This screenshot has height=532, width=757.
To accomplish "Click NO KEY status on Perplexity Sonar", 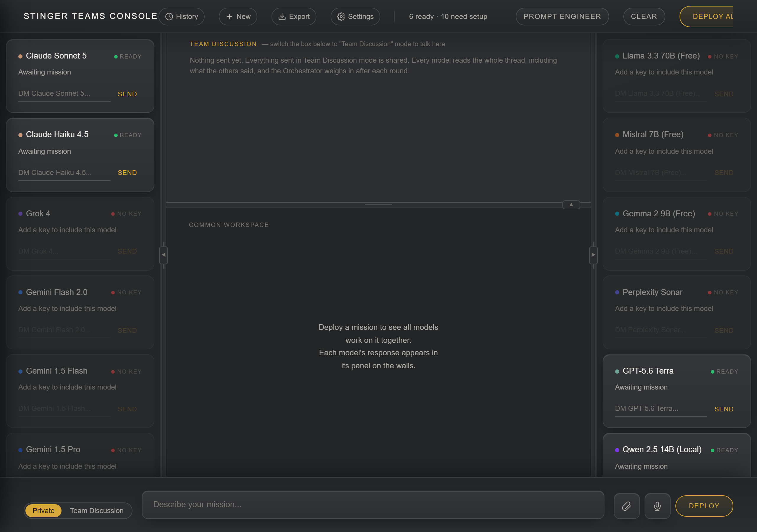I will (x=723, y=293).
